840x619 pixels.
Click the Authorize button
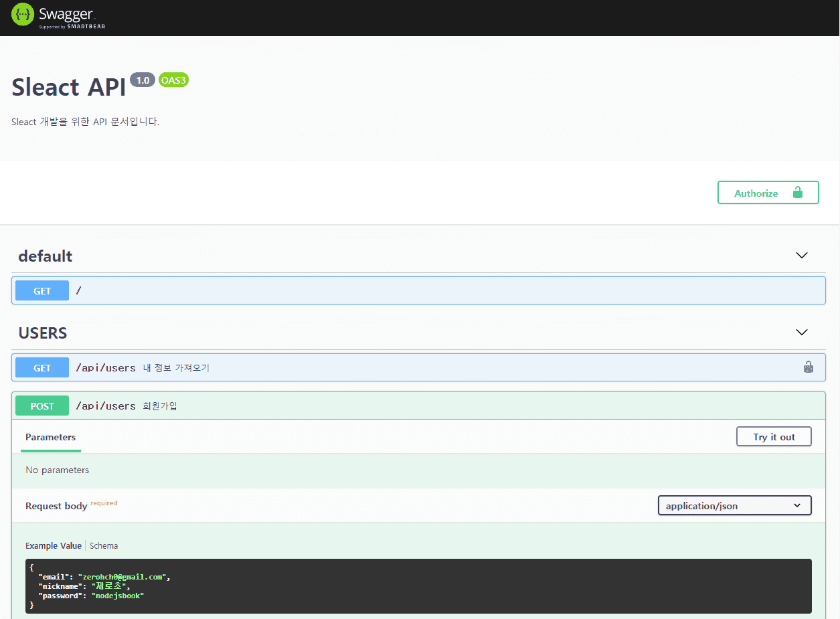(x=768, y=193)
